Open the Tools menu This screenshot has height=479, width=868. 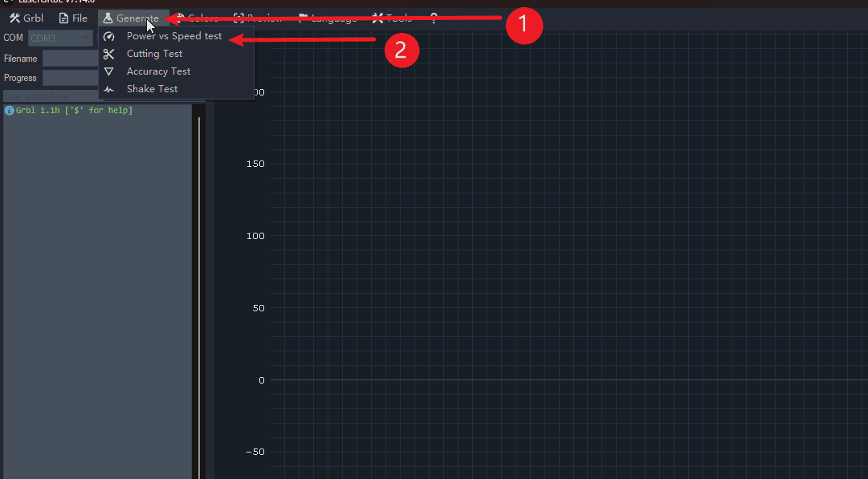click(x=392, y=18)
